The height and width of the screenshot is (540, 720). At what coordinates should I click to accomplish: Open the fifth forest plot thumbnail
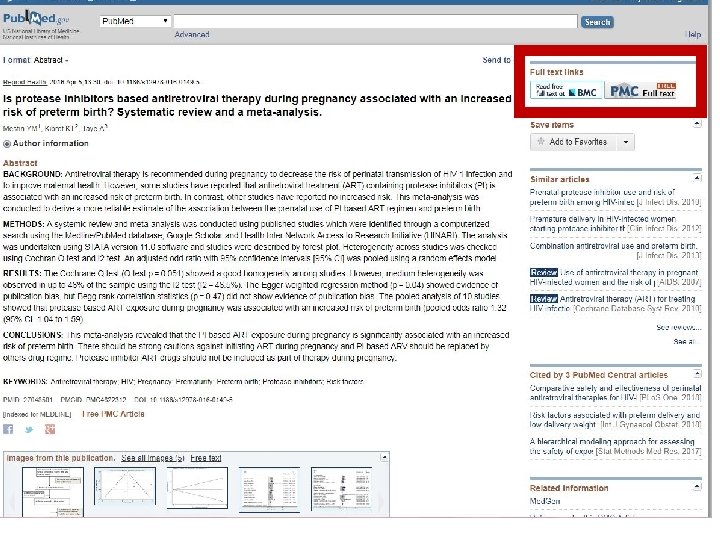coord(341,489)
